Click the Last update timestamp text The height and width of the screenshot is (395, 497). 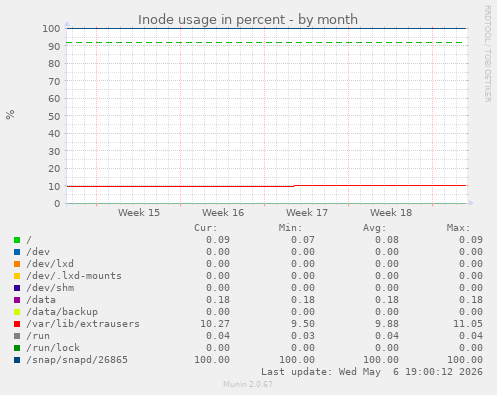coord(372,372)
